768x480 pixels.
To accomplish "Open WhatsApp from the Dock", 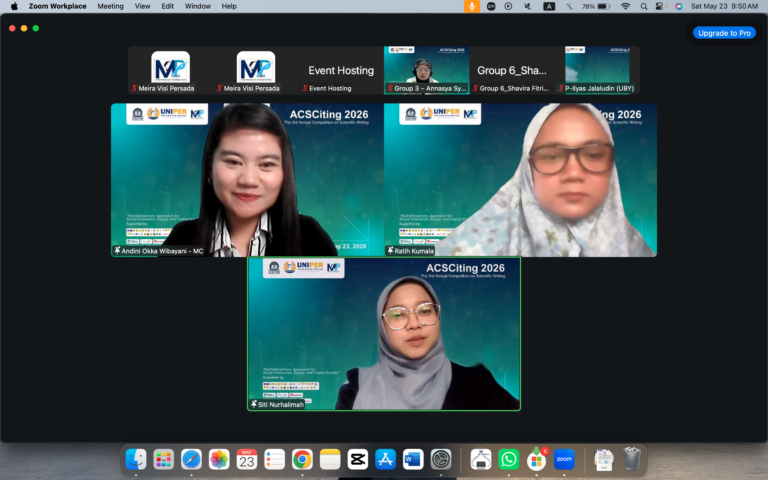I will click(x=508, y=459).
